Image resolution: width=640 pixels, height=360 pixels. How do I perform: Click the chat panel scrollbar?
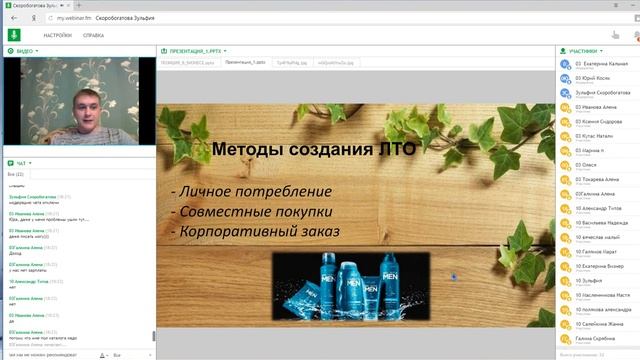tap(154, 336)
